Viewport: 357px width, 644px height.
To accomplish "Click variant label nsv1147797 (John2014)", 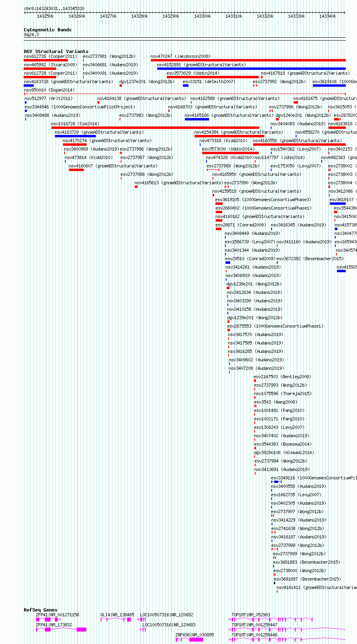I will [280, 157].
